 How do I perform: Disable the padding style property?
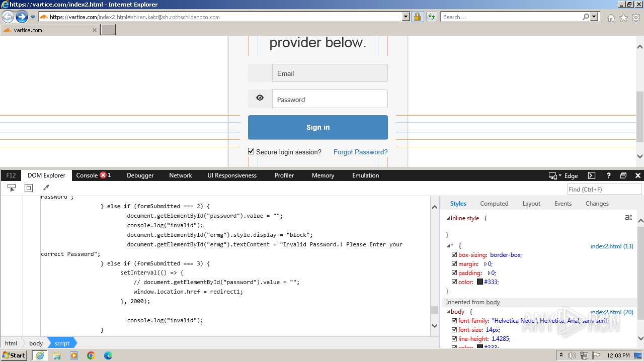[x=454, y=273]
